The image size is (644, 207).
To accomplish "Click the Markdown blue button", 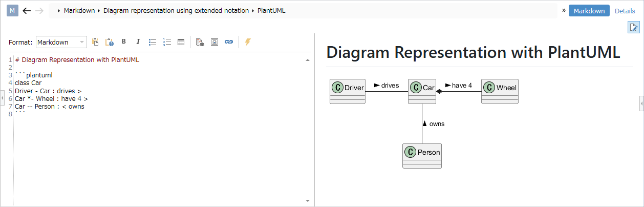I will pos(589,11).
